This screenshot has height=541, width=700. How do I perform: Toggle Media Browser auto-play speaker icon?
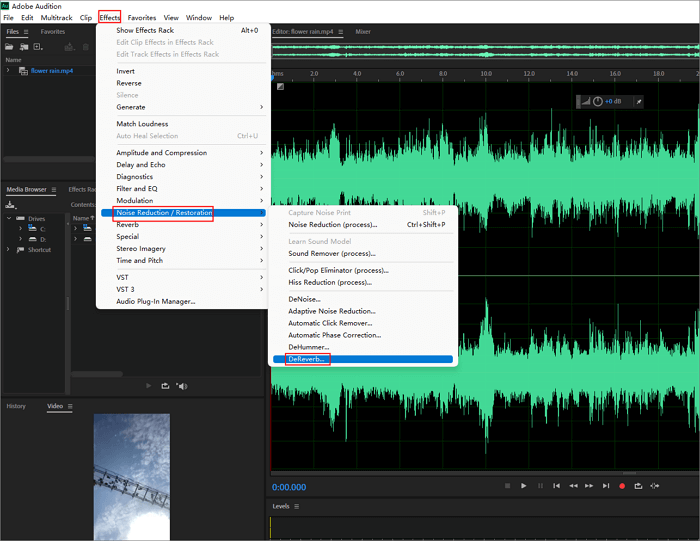(x=182, y=386)
